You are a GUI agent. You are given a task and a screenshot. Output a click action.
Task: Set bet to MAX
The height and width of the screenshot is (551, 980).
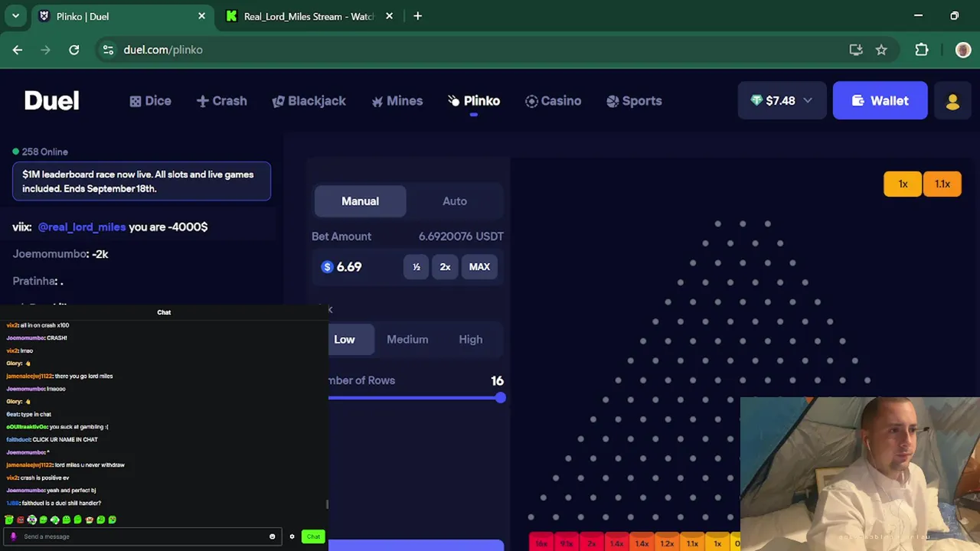pyautogui.click(x=479, y=267)
